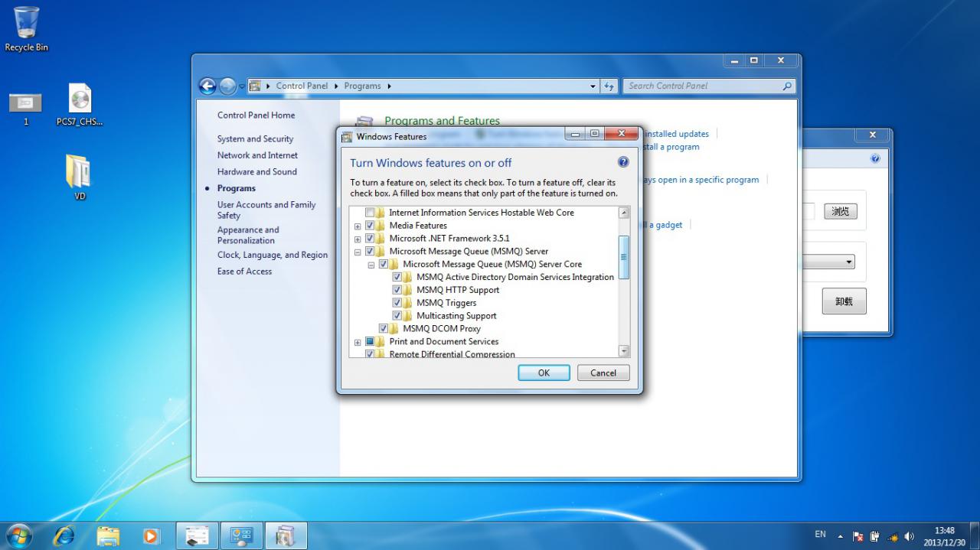Viewport: 980px width, 550px height.
Task: Click Cancel in Windows Features
Action: (x=603, y=373)
